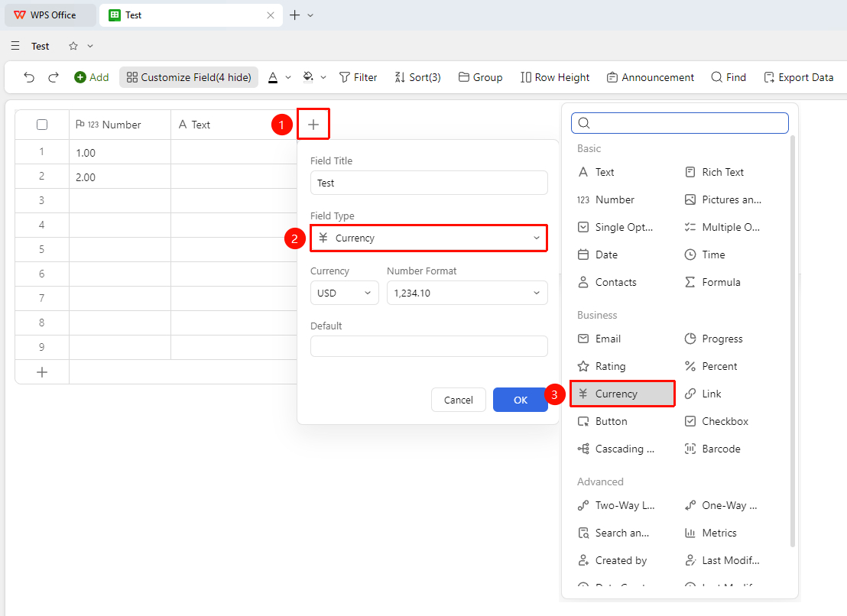Close the Test tab
Screen dimensions: 847x616
(271, 15)
